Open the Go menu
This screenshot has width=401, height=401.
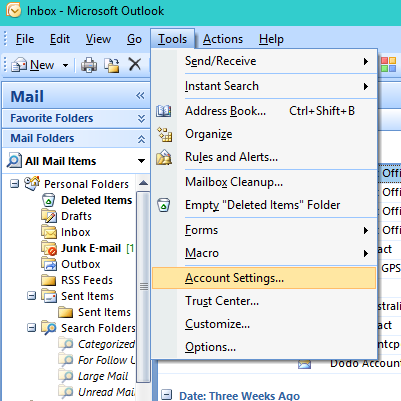(134, 39)
